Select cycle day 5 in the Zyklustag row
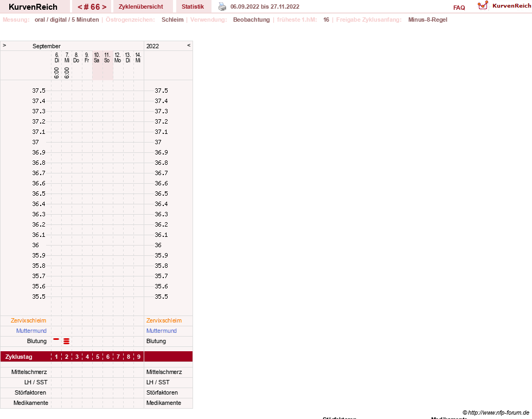Image resolution: width=532 pixels, height=419 pixels. click(x=98, y=357)
